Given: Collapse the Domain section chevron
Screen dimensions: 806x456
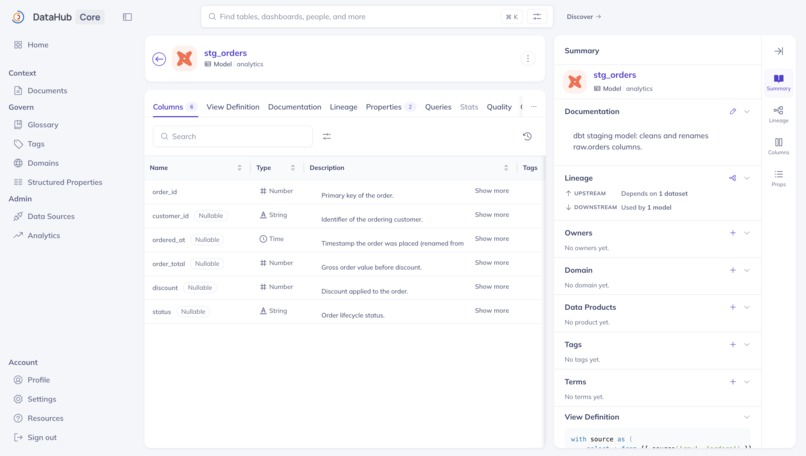Looking at the screenshot, I should coord(747,270).
